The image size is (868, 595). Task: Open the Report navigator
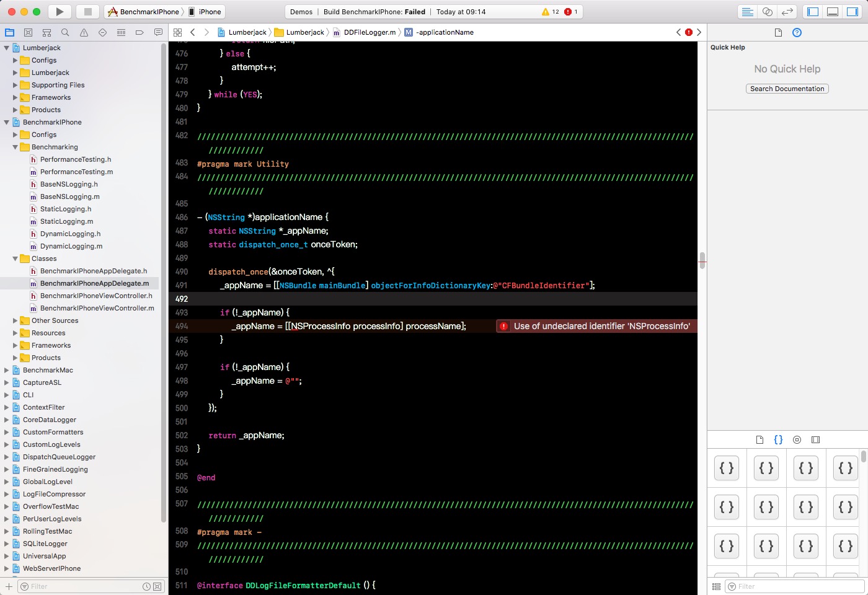(157, 32)
